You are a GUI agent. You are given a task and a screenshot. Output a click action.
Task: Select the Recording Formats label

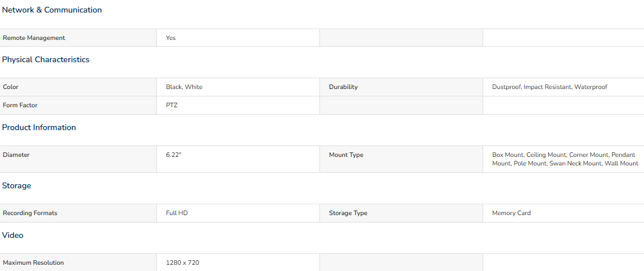(30, 213)
